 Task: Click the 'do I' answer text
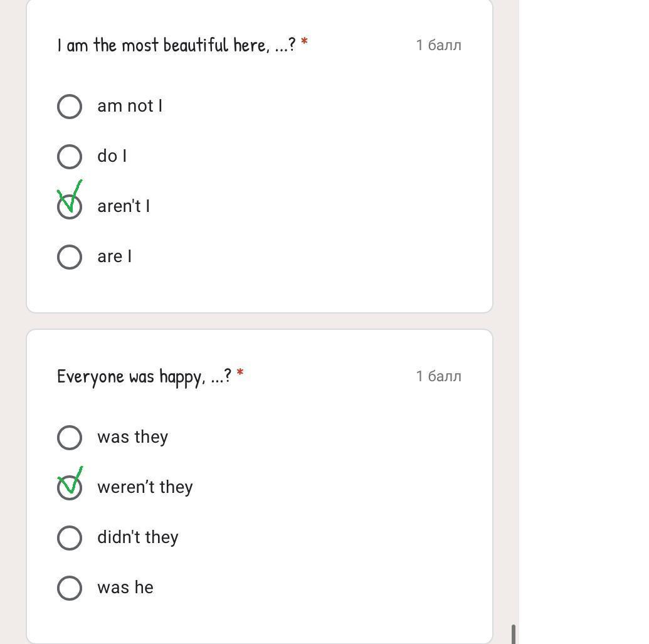(x=112, y=156)
